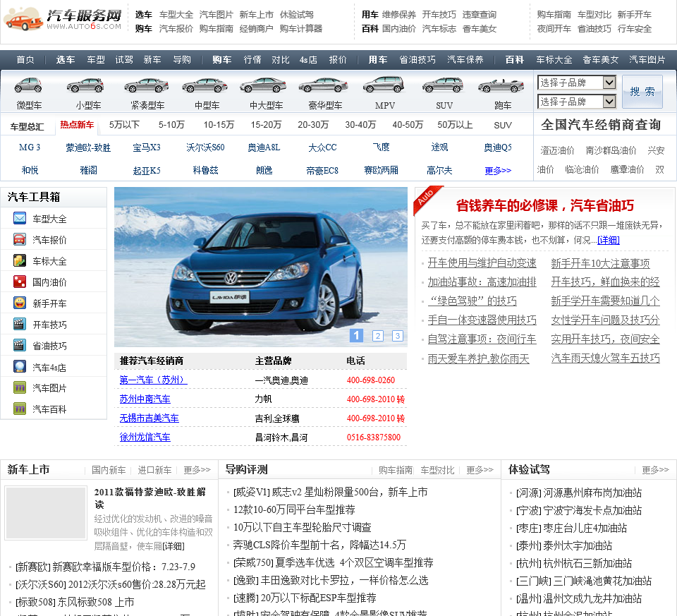Open 车标大全 icon in toolbox
Screen dimensions: 677x616
point(20,260)
